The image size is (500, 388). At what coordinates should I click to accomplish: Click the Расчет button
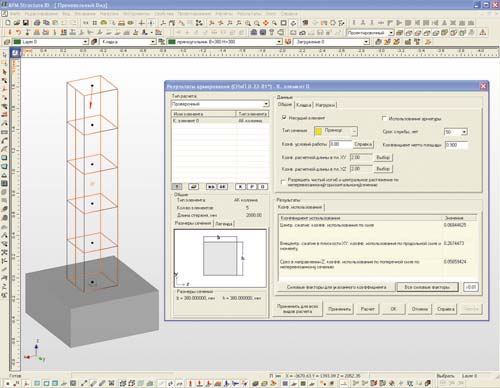[x=368, y=309]
